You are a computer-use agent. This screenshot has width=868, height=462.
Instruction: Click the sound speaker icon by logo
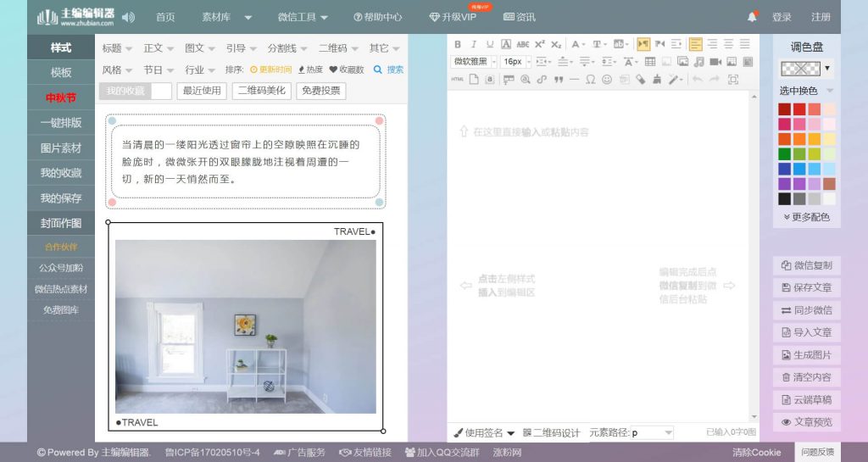click(129, 17)
